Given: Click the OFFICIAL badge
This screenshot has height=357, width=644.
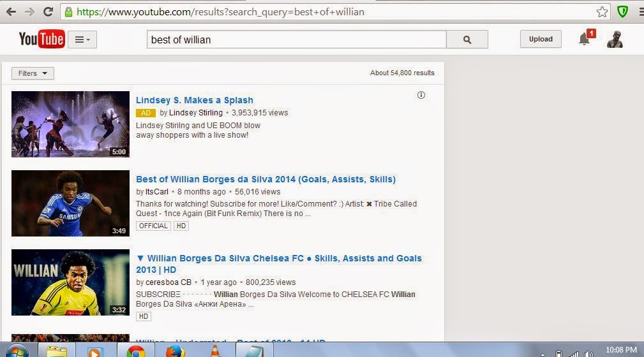Looking at the screenshot, I should [x=153, y=226].
